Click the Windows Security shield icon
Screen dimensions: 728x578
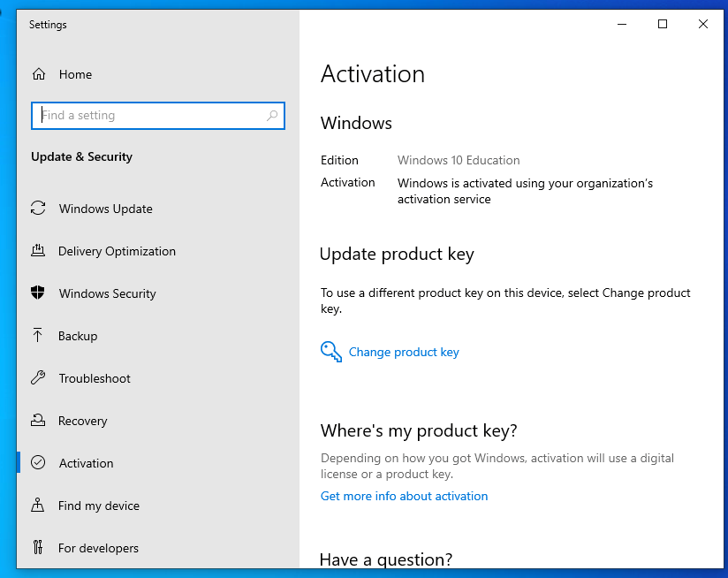point(38,293)
